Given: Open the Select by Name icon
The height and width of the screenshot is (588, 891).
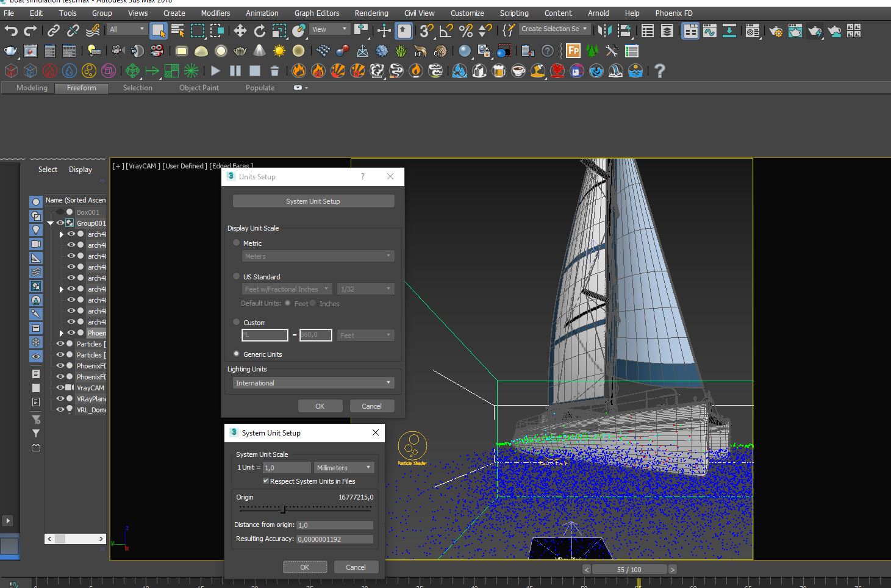Looking at the screenshot, I should click(x=177, y=30).
